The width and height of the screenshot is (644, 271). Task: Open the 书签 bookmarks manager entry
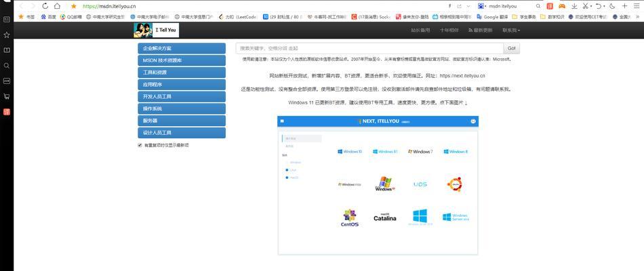tap(26, 17)
